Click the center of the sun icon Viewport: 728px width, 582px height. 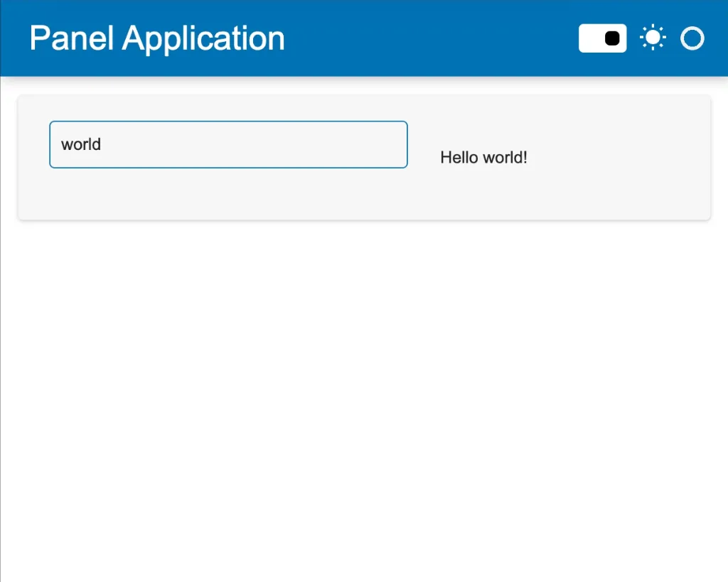pos(652,38)
